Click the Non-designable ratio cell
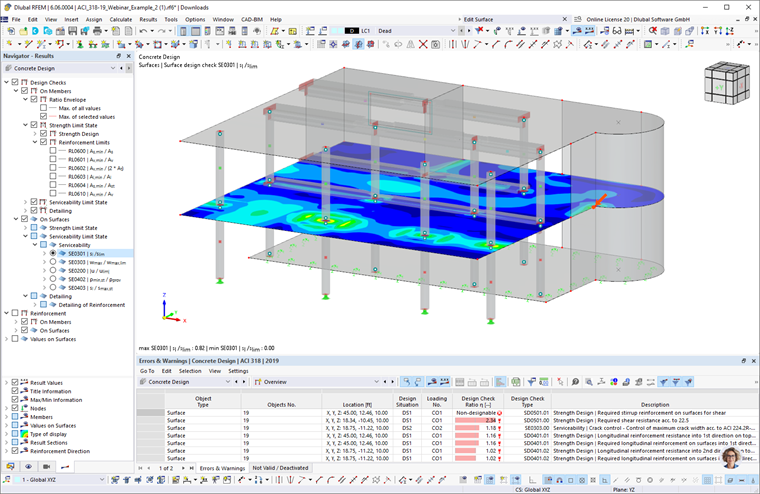Viewport: 760px width, 494px height. pos(478,413)
